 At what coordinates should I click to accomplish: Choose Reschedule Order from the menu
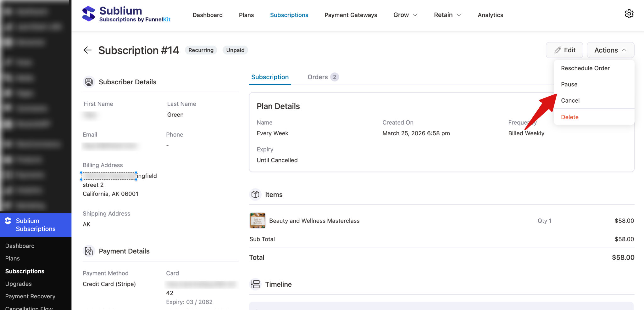pos(585,68)
